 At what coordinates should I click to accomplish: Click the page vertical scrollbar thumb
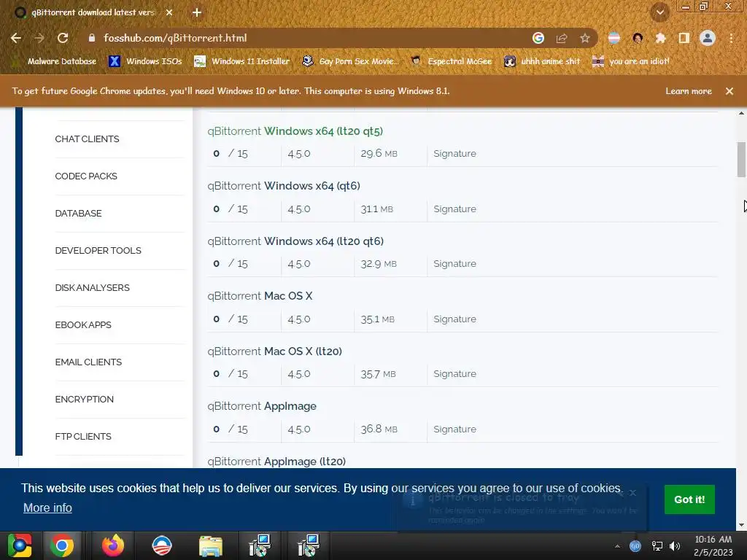click(x=741, y=160)
